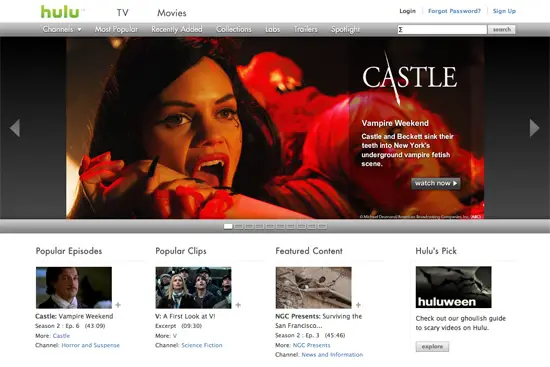Select the first carousel slide indicator
The height and width of the screenshot is (367, 550).
[228, 227]
